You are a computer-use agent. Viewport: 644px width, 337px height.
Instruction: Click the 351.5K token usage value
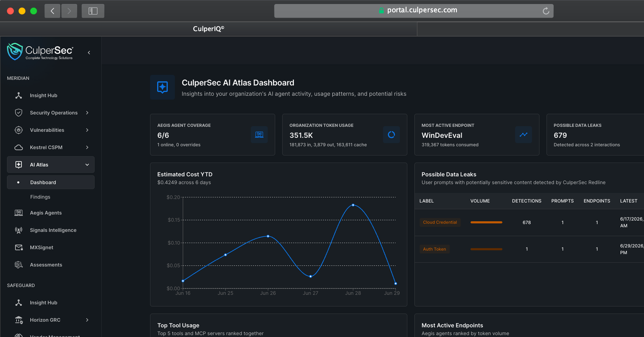[x=301, y=135]
